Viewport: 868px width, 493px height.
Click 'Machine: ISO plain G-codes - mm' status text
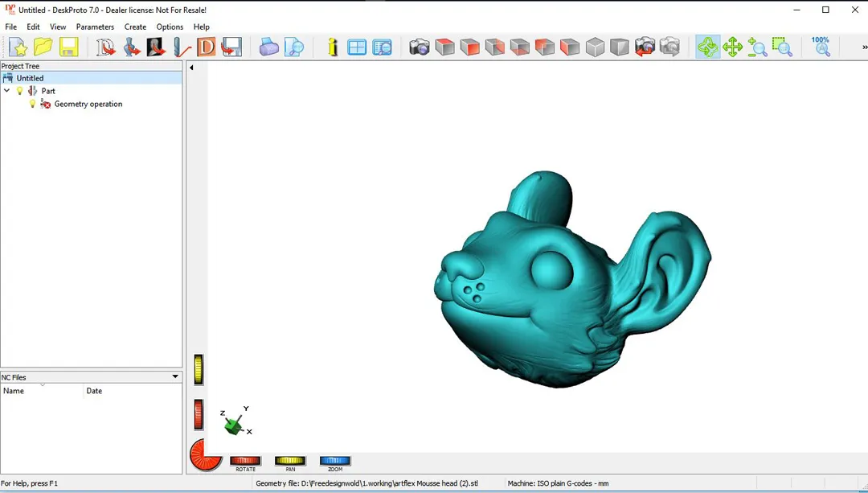coord(558,483)
